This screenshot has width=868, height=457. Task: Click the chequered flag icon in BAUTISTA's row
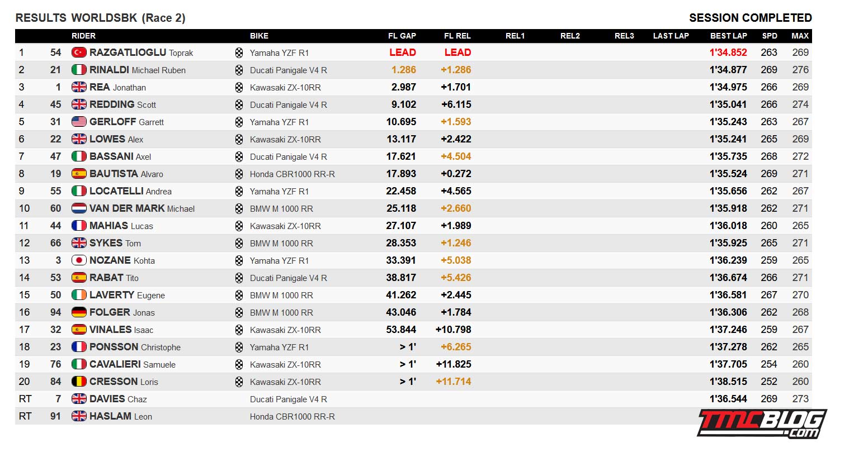[239, 174]
